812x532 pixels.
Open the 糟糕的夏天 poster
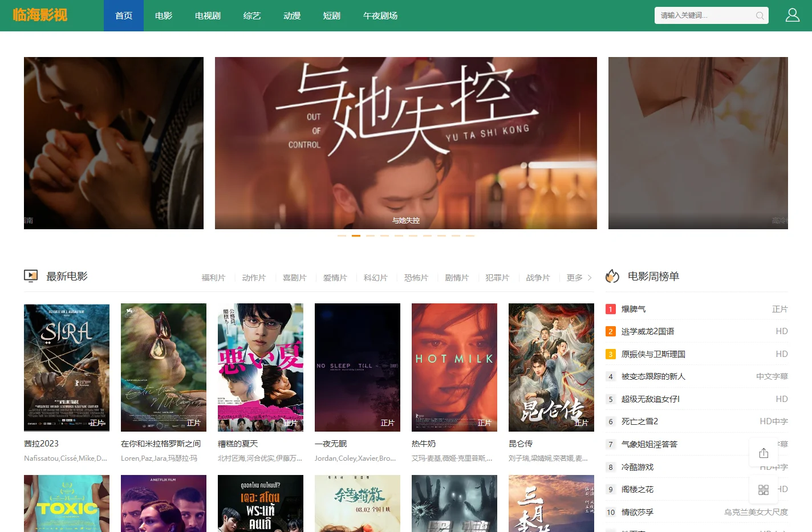click(x=261, y=367)
